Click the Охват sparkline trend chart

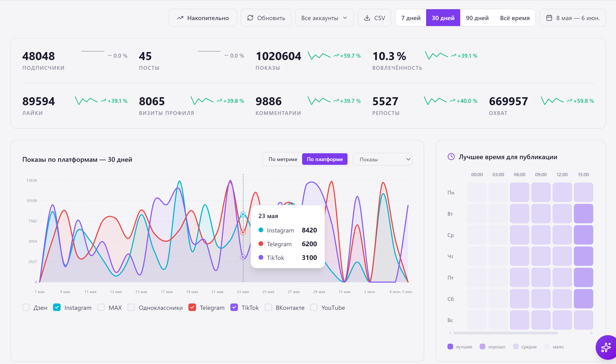point(552,101)
